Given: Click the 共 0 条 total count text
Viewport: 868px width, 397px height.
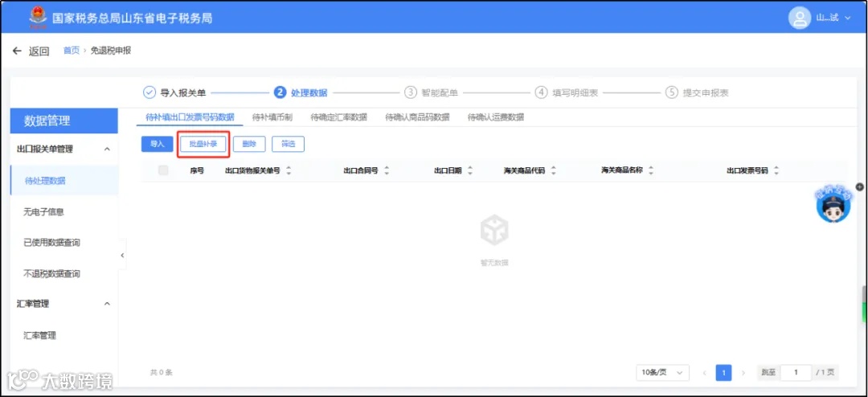Looking at the screenshot, I should coord(161,373).
